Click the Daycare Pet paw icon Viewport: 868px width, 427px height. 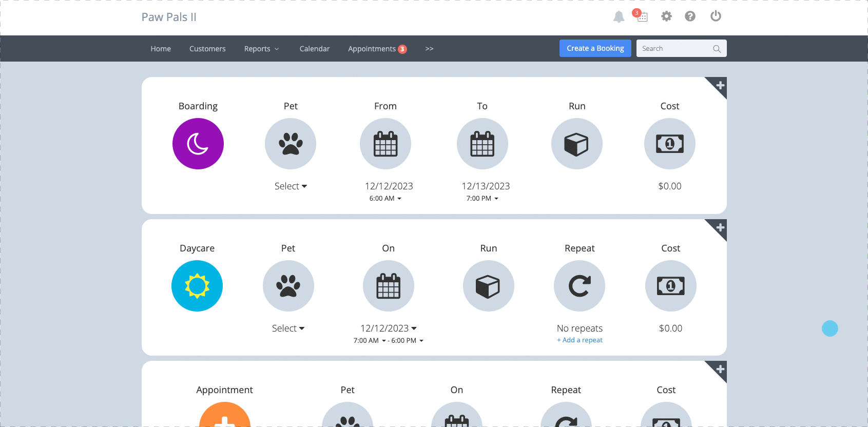point(288,286)
